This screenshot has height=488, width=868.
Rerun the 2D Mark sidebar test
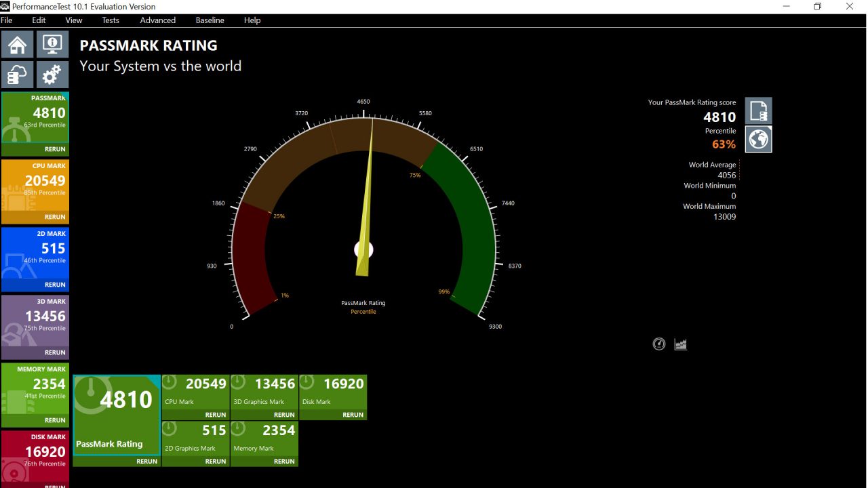[55, 285]
